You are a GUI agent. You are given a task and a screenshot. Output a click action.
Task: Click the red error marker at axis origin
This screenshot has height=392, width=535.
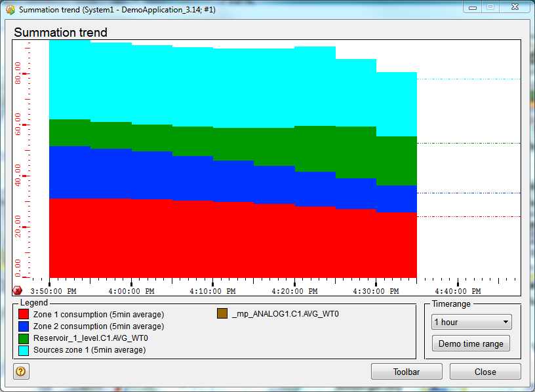17,290
